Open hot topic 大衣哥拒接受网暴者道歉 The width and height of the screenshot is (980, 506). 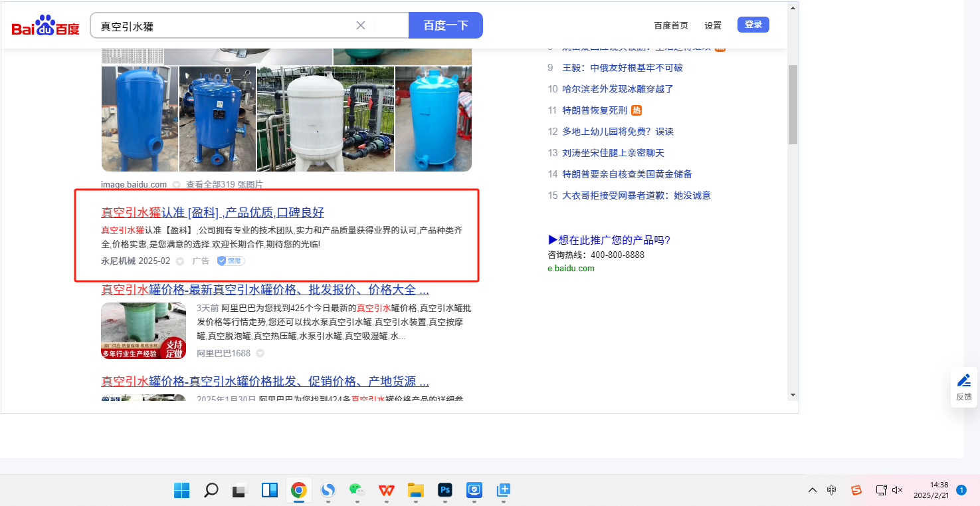[637, 195]
